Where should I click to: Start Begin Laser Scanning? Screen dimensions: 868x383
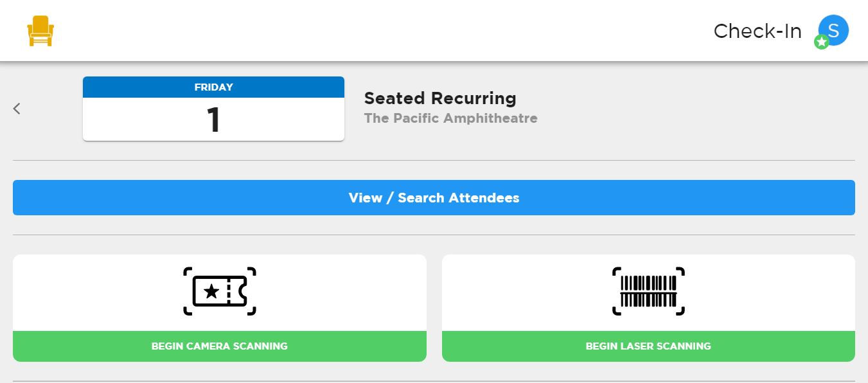pyautogui.click(x=648, y=346)
